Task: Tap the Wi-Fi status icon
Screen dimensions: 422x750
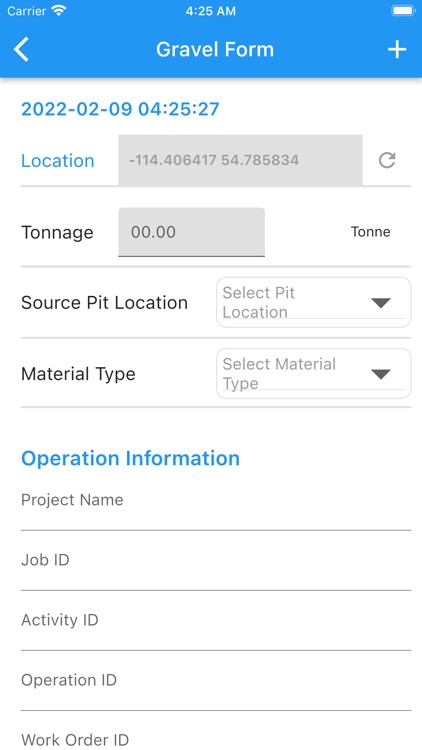Action: click(x=59, y=11)
